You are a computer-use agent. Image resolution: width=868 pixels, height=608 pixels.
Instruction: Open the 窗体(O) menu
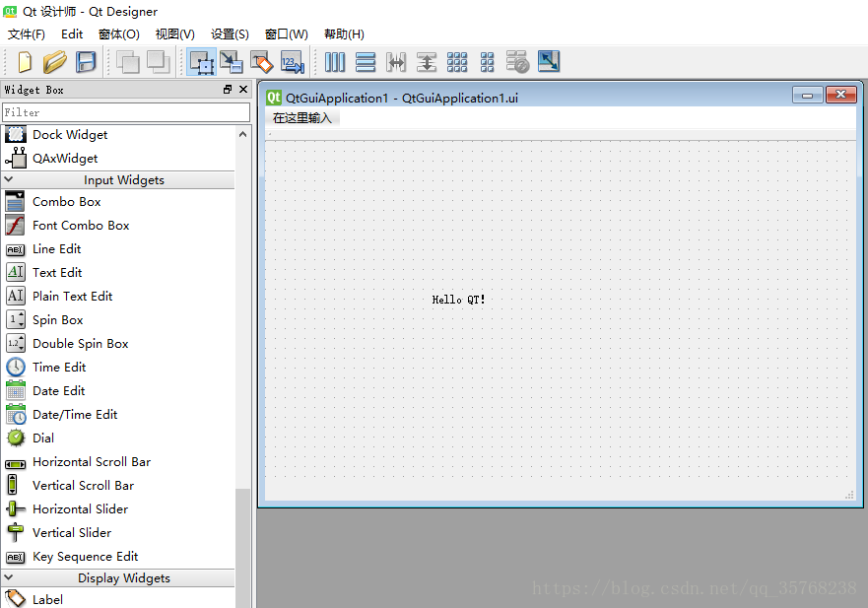(x=119, y=34)
